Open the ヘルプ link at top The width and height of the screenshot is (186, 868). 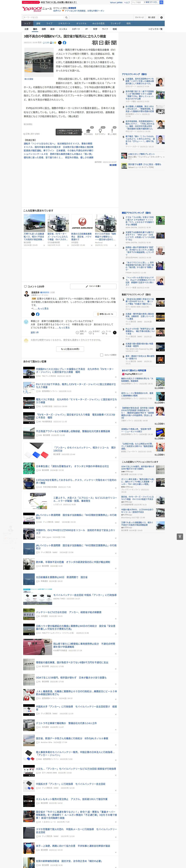(127, 2)
